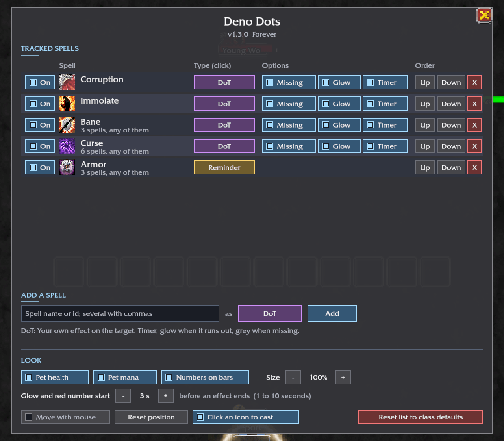Screen dimensions: 504x441
Task: Change the DoT type for Corruption
Action: click(224, 82)
